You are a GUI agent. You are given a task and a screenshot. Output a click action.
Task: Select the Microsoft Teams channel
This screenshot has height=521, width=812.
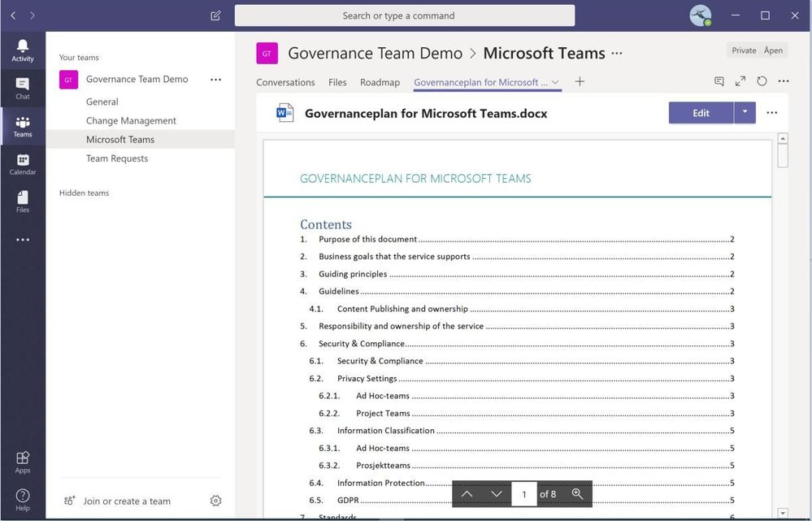click(x=141, y=139)
